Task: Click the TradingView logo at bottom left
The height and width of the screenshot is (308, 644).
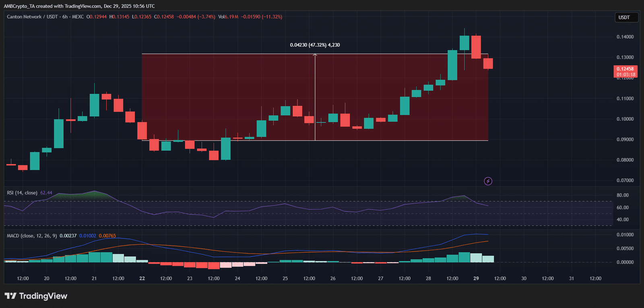Action: coord(36,296)
